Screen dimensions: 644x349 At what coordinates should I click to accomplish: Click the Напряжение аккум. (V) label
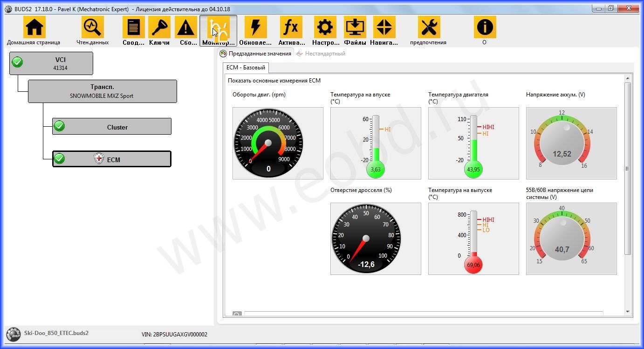point(555,95)
